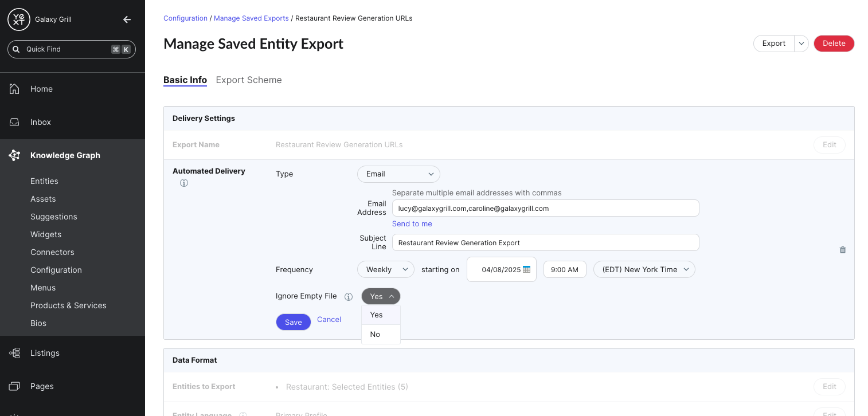
Task: Switch to the Export Scheme tab
Action: tap(249, 80)
